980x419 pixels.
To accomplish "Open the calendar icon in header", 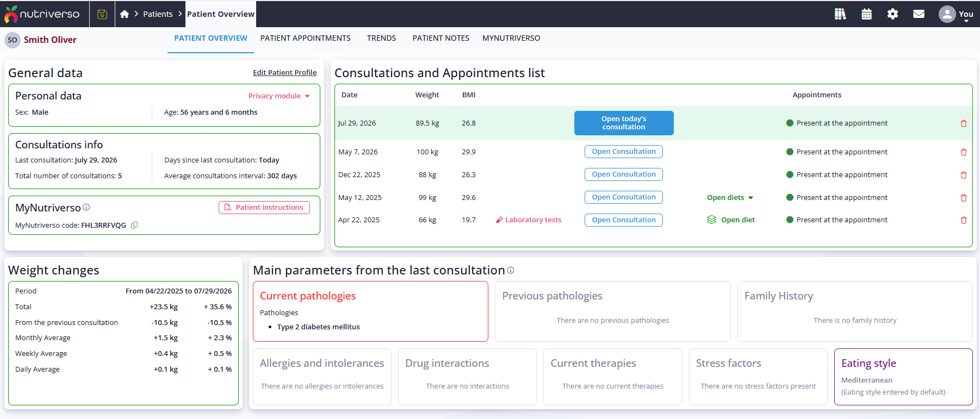I will click(x=867, y=14).
